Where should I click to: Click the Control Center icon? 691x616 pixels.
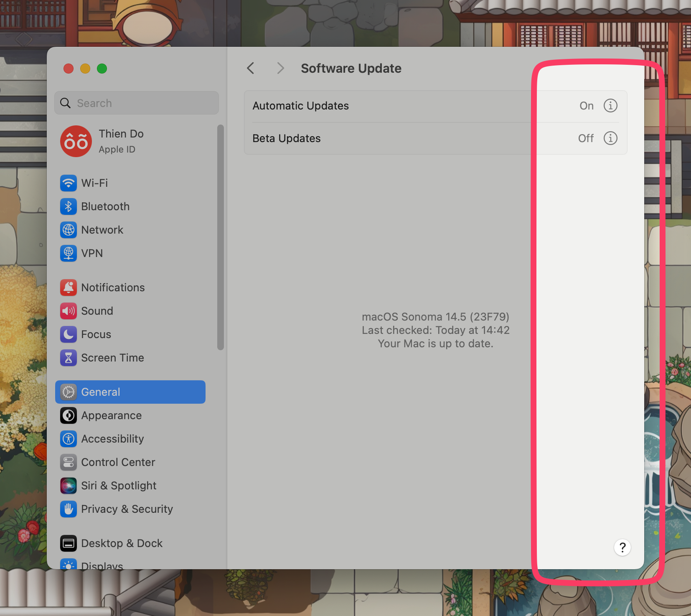(x=69, y=462)
